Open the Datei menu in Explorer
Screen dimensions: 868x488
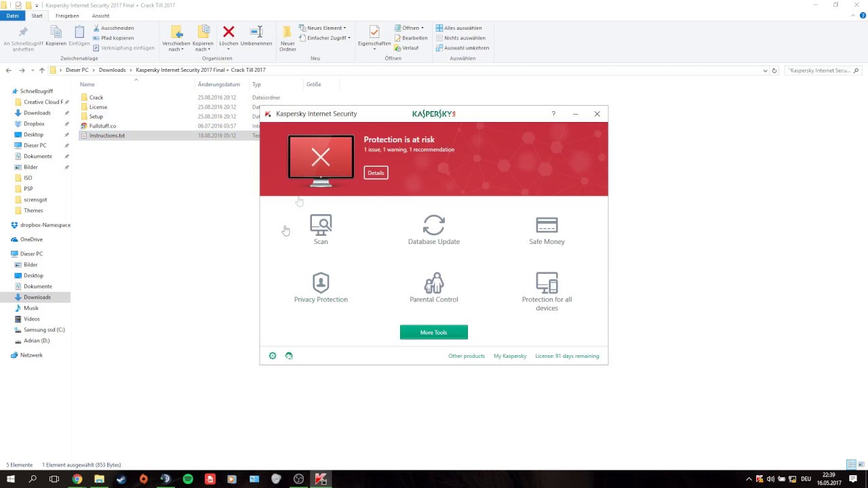(12, 16)
